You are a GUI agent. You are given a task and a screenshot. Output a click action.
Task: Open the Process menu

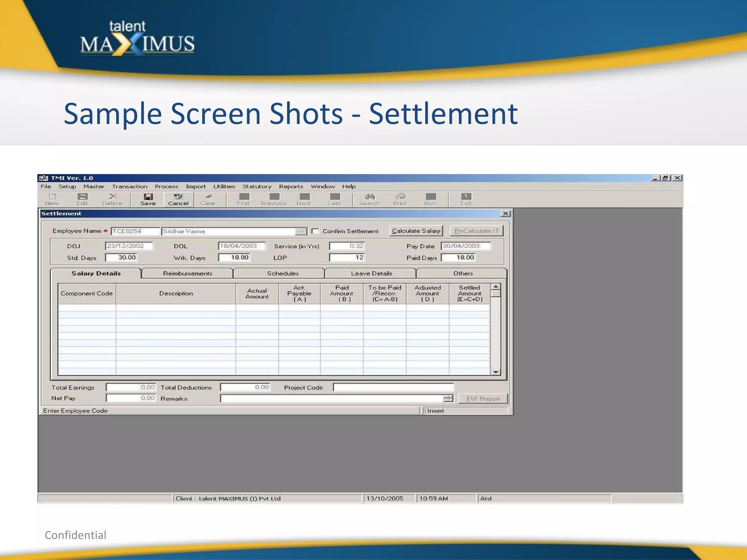[x=166, y=186]
